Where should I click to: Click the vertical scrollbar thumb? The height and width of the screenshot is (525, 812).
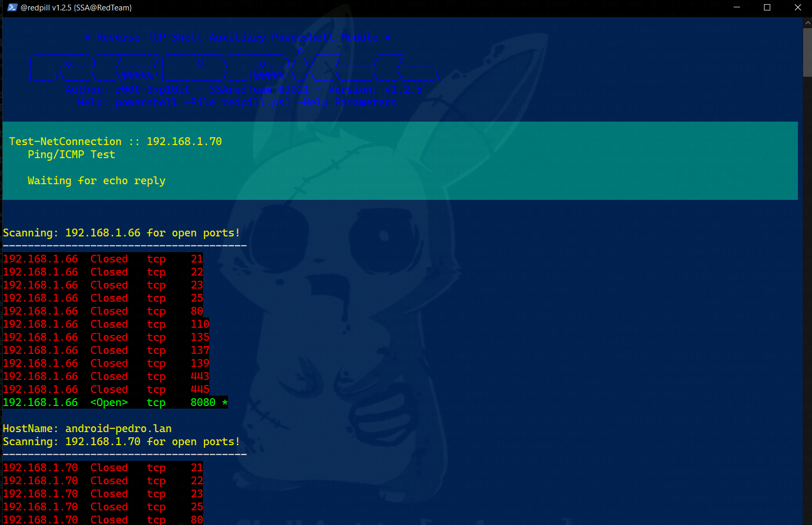point(807,53)
